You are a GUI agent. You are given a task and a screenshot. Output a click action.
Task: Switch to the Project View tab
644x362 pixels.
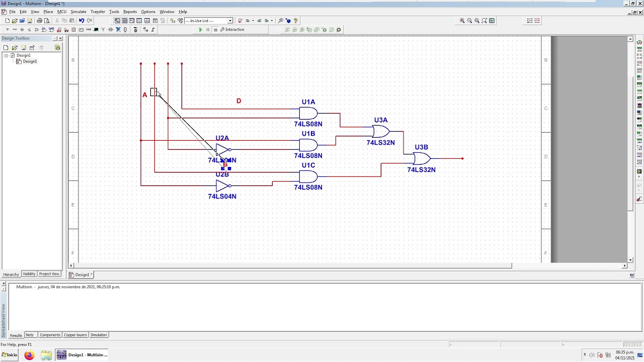49,274
